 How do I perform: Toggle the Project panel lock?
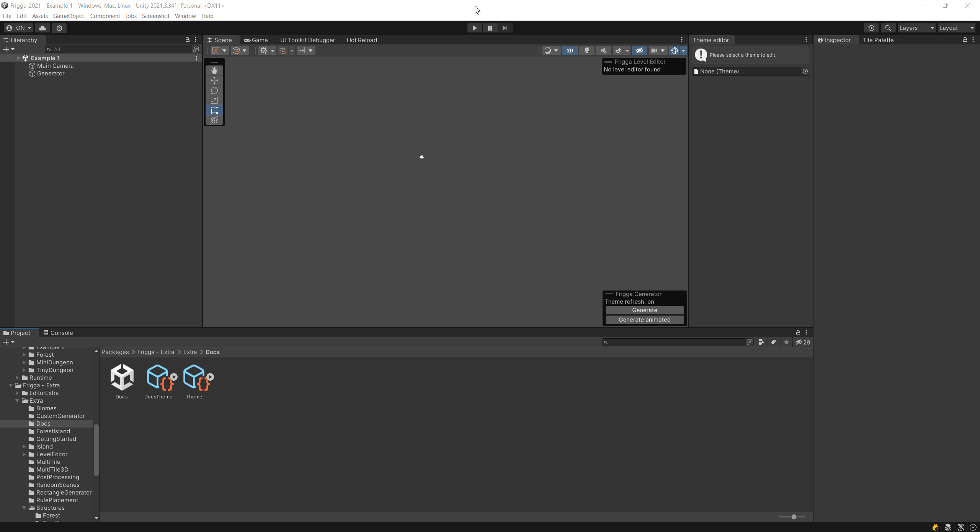pos(798,332)
